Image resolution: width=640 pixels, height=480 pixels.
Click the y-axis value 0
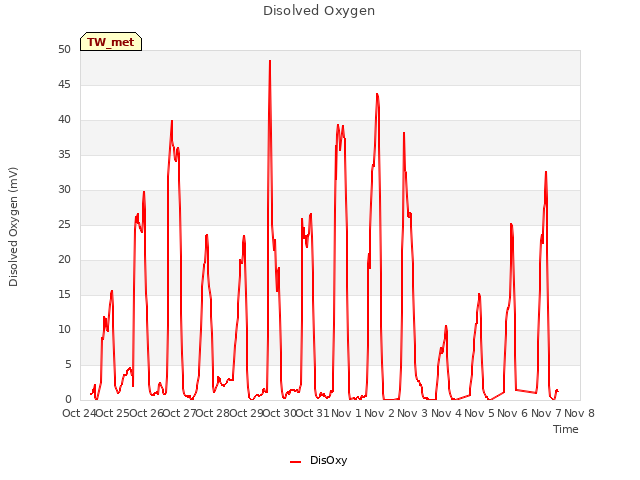[68, 399]
